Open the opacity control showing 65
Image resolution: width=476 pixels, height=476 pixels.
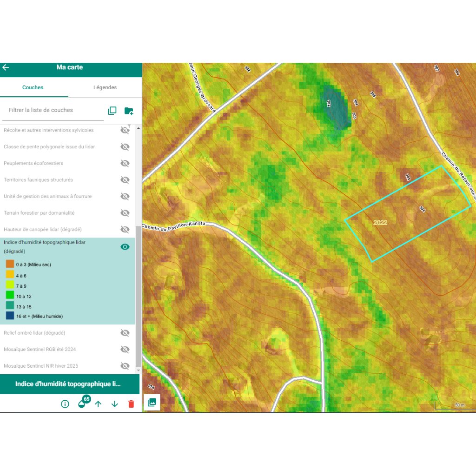click(82, 403)
